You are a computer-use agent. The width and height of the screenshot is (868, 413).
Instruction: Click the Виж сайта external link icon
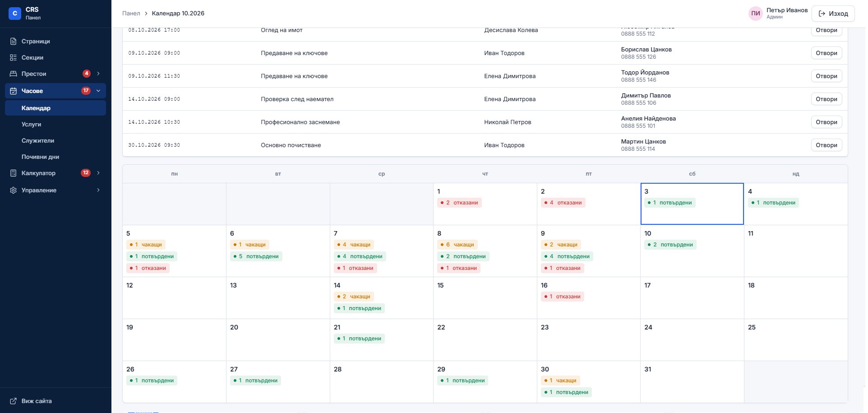[x=14, y=401]
